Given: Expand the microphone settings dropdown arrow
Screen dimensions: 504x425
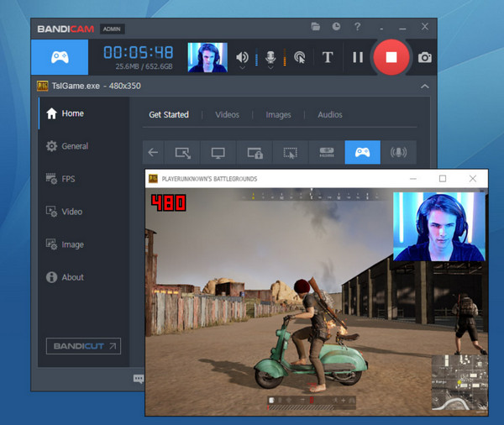Looking at the screenshot, I should (x=270, y=68).
